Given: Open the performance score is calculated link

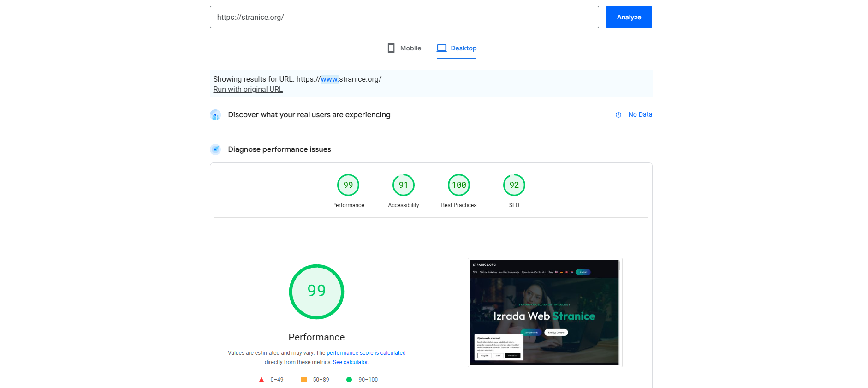Looking at the screenshot, I should (366, 353).
